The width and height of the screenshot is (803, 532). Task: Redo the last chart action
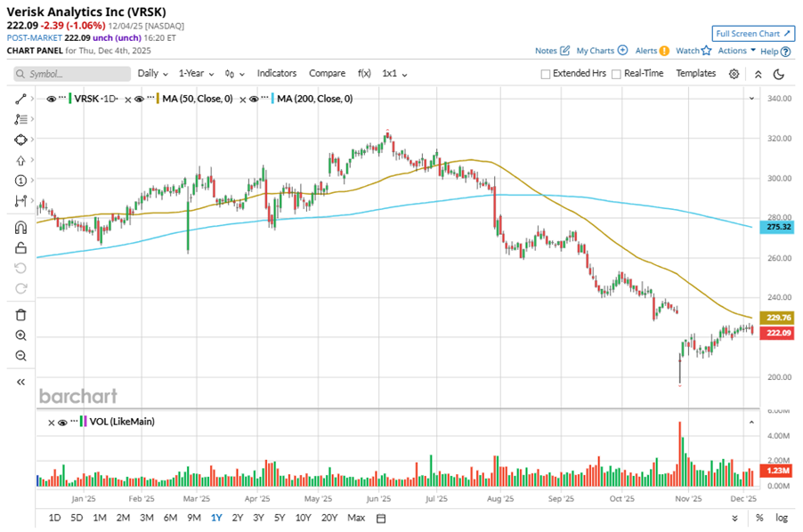tap(20, 288)
